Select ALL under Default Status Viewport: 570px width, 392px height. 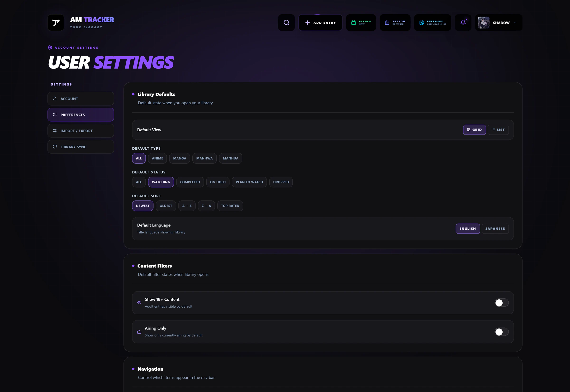pos(139,182)
